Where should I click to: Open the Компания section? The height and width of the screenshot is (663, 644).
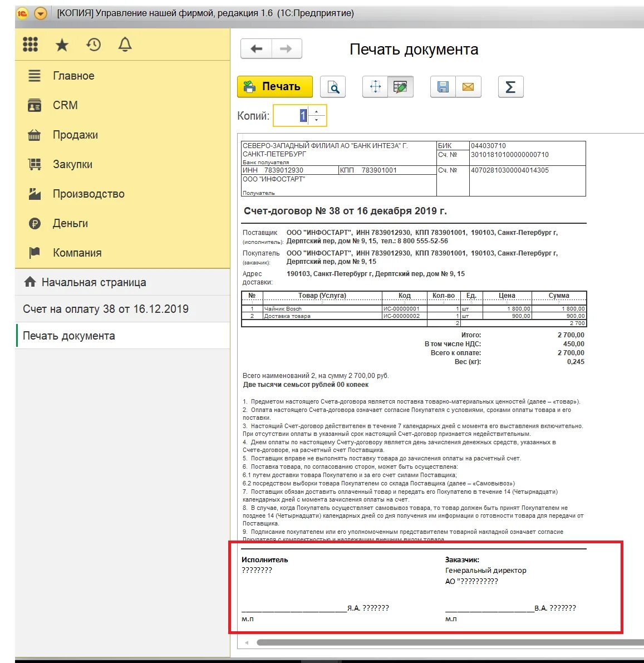coord(77,253)
